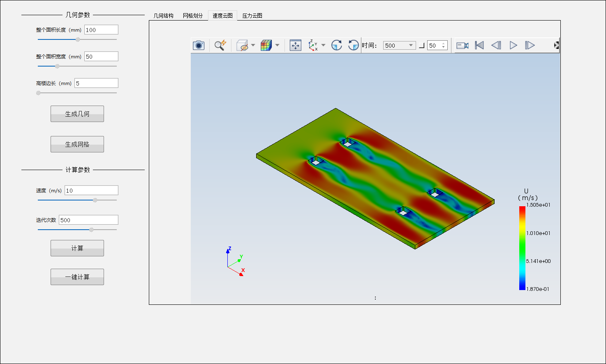Click legend value 5.141e+00
Viewport: 606px width, 364px height.
point(538,261)
